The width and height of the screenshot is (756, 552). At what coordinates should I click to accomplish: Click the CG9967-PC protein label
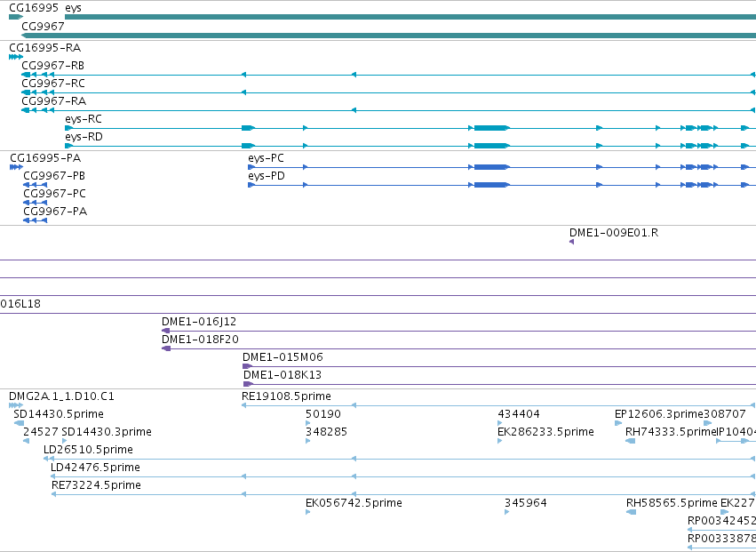(54, 194)
